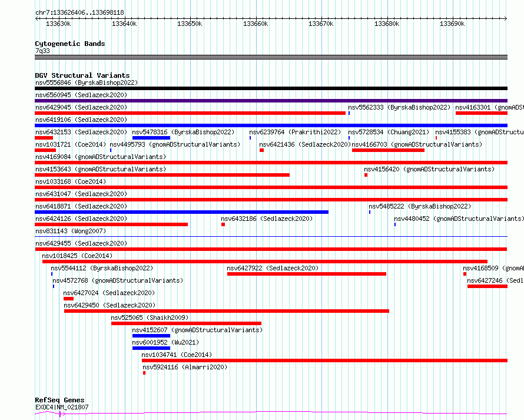The width and height of the screenshot is (524, 420).
Task: Select the nsv6418871 blue variant bar
Action: point(181,212)
